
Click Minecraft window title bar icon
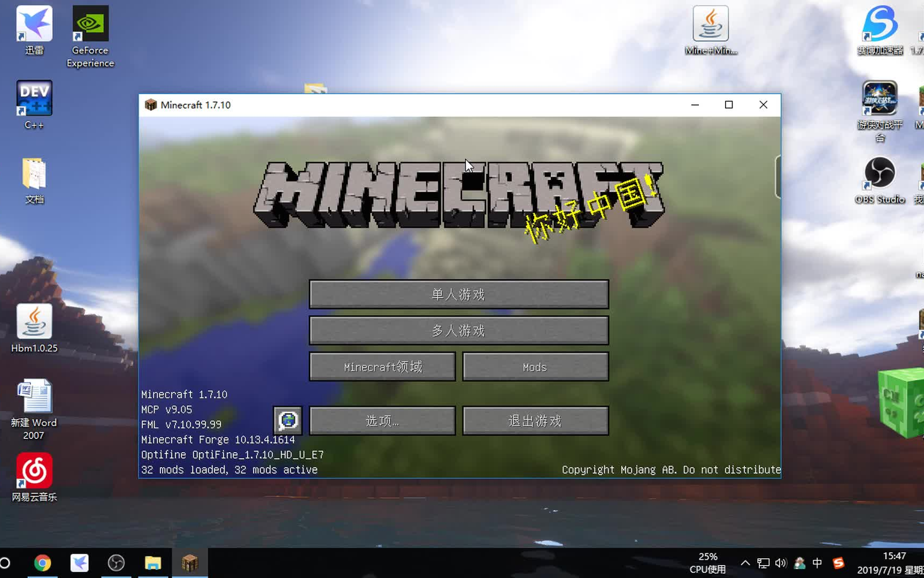151,105
